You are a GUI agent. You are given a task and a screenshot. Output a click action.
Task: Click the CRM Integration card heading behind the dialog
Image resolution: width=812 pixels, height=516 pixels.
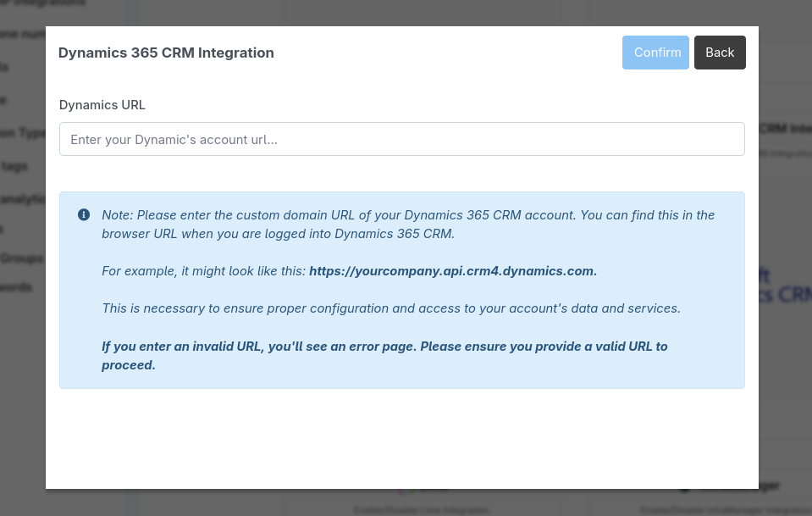click(x=785, y=129)
